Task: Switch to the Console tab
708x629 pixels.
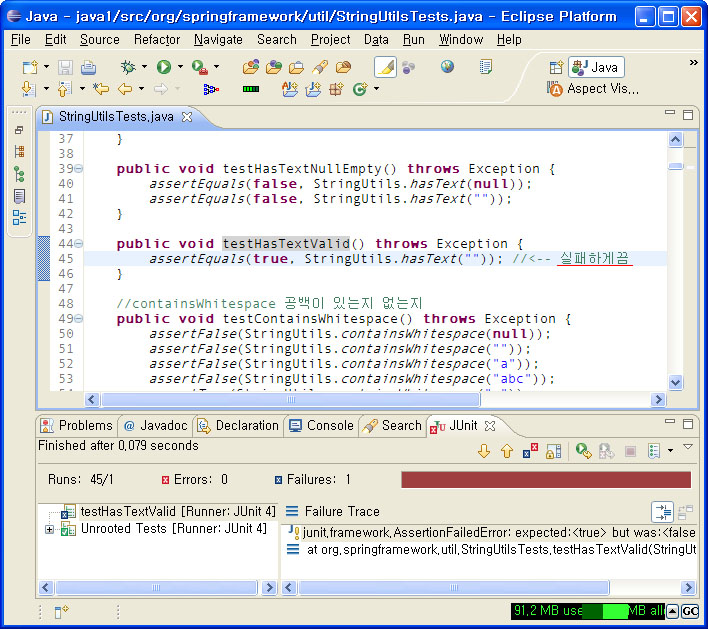Action: 321,426
